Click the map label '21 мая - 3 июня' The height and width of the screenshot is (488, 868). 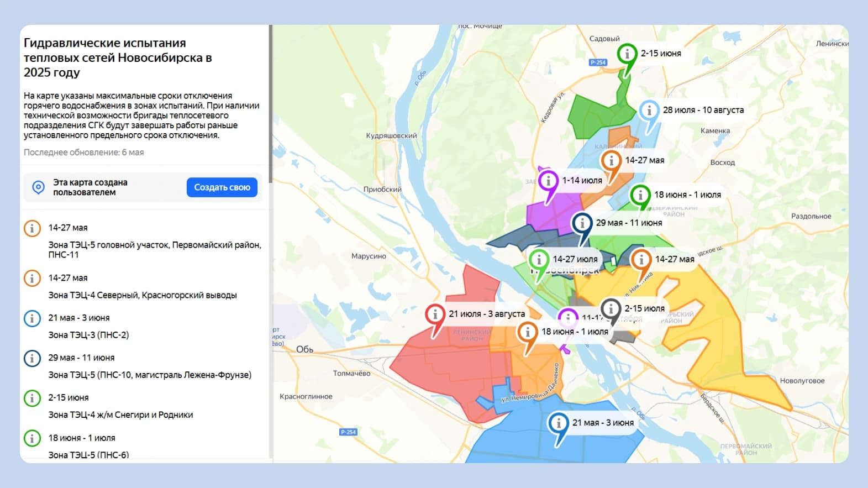[x=603, y=423]
